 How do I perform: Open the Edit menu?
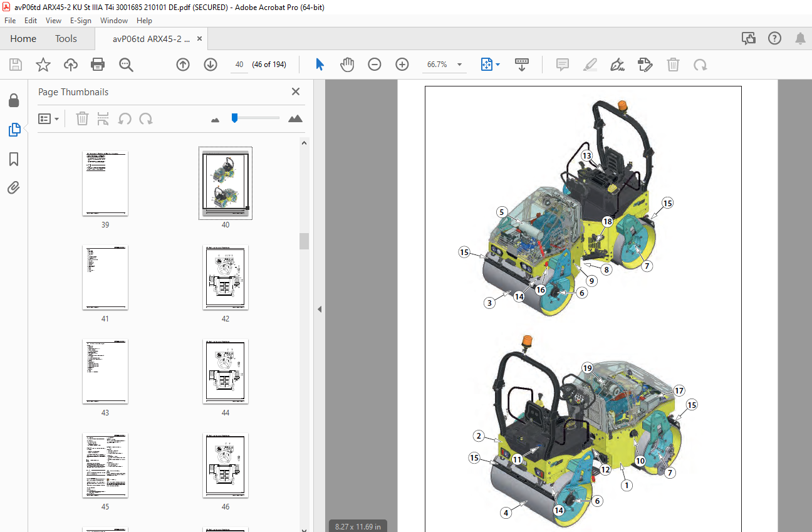(x=31, y=20)
